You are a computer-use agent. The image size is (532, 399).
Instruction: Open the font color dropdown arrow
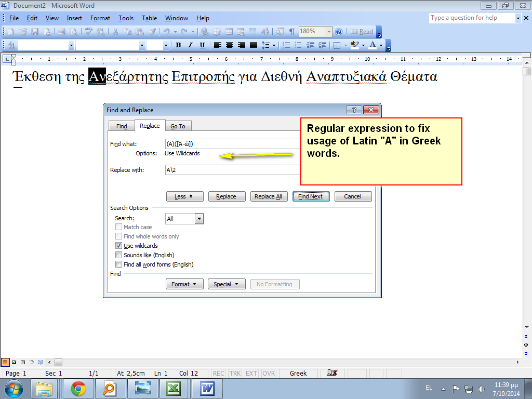pos(381,45)
